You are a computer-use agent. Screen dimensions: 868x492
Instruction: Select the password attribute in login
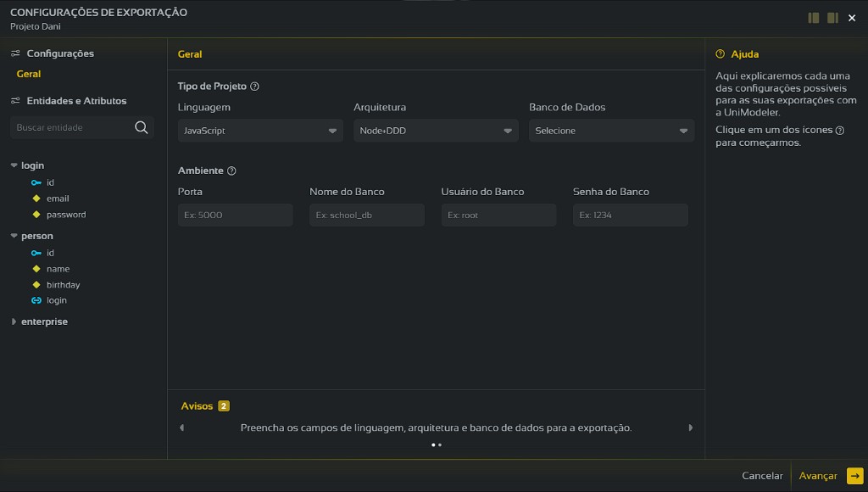[66, 215]
